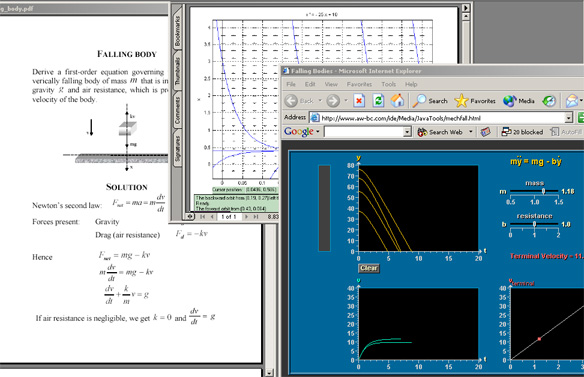The height and width of the screenshot is (377, 584).
Task: Expand the Address bar dropdown
Action: point(568,118)
